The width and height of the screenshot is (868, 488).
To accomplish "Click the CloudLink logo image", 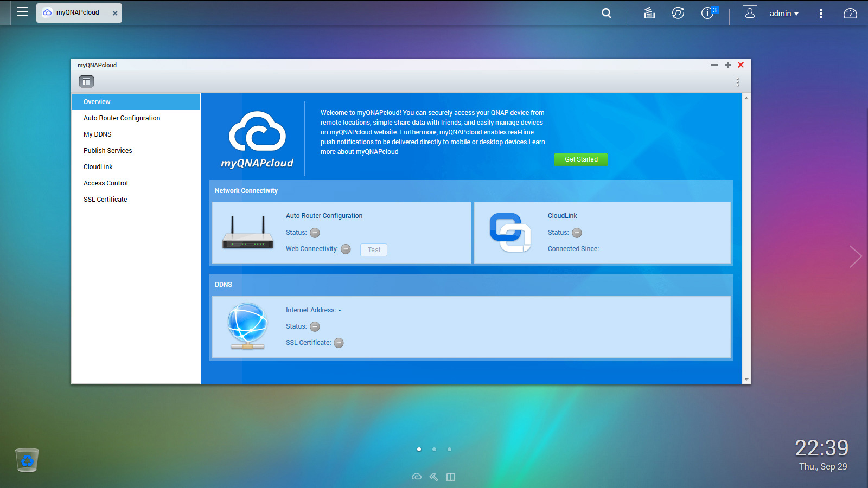I will (510, 233).
